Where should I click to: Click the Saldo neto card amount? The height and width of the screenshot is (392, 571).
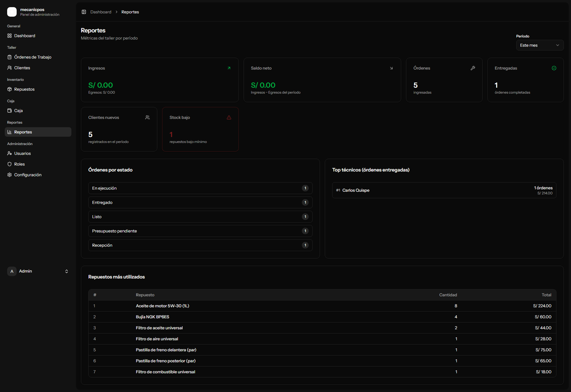click(x=263, y=85)
